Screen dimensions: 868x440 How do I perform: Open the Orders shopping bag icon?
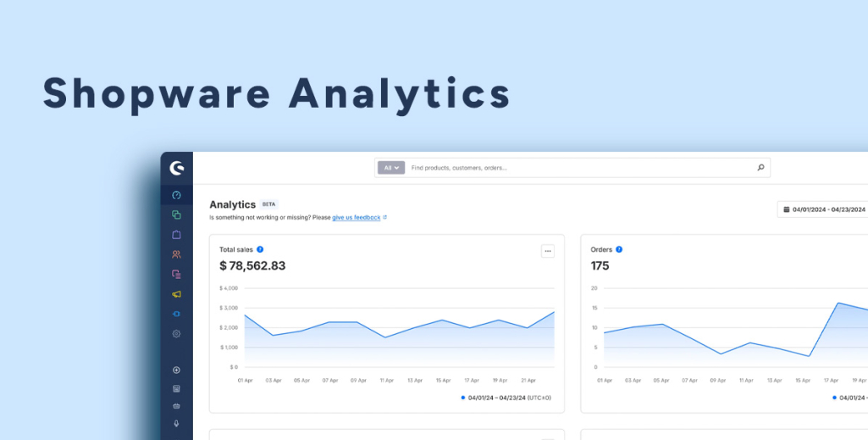177,234
